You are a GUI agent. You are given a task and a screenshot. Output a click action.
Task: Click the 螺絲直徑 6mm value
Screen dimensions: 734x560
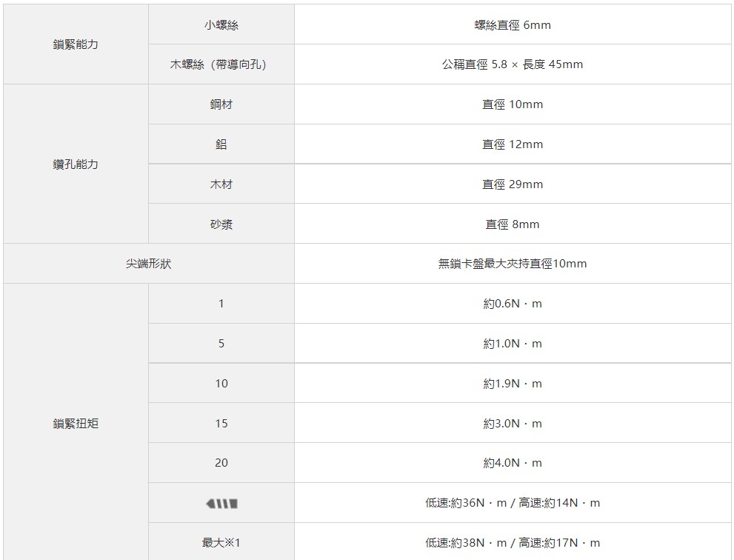(513, 25)
